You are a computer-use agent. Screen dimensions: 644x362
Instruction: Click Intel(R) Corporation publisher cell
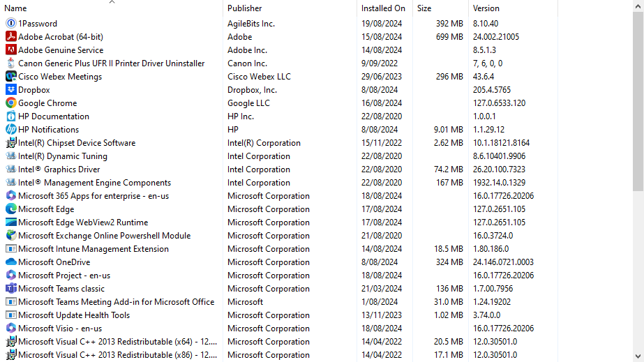point(264,143)
